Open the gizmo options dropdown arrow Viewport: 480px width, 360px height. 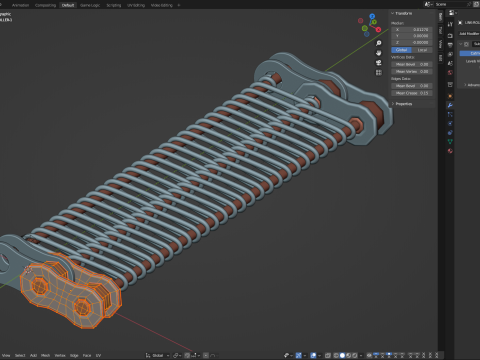(x=305, y=355)
